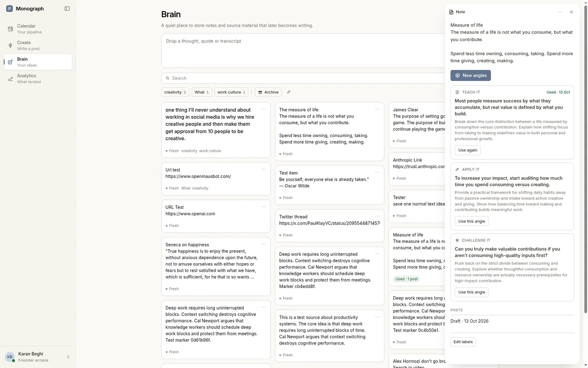Generate New angles for the note

pyautogui.click(x=470, y=75)
